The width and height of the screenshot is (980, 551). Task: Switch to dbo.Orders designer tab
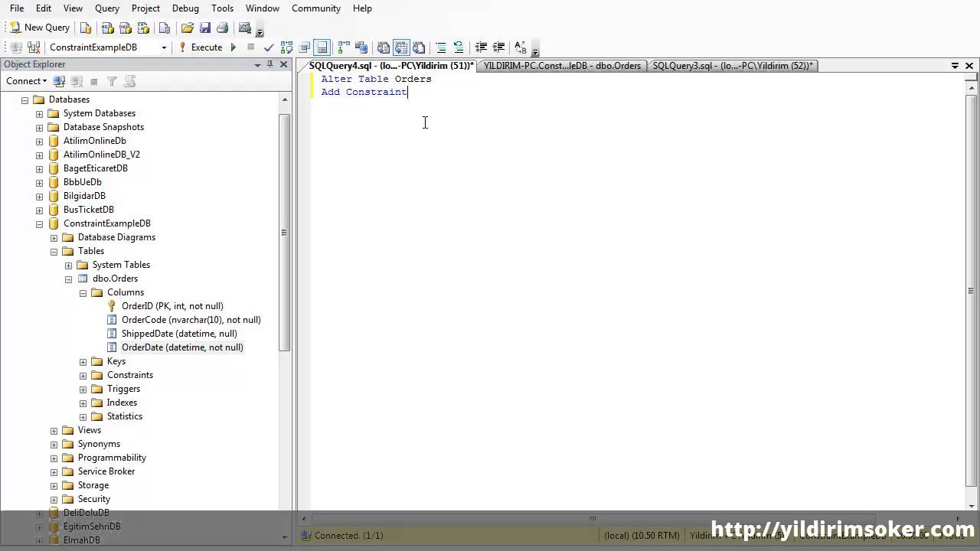click(562, 66)
